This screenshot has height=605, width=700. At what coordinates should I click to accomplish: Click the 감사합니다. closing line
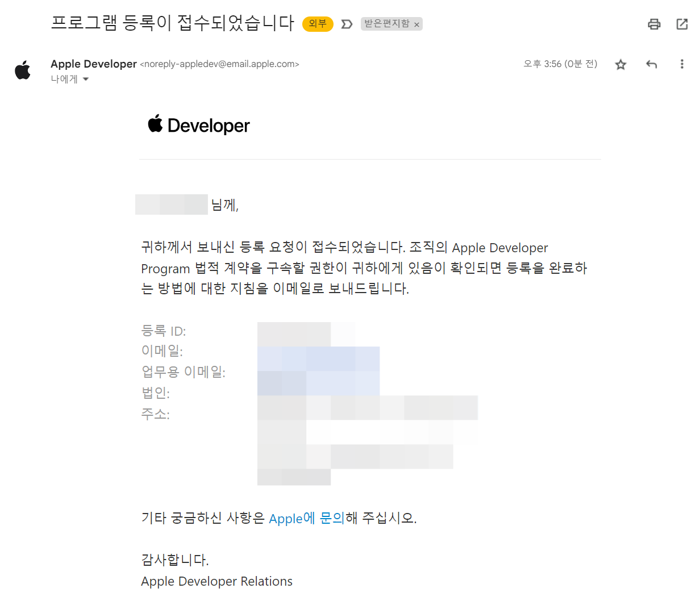(x=175, y=560)
